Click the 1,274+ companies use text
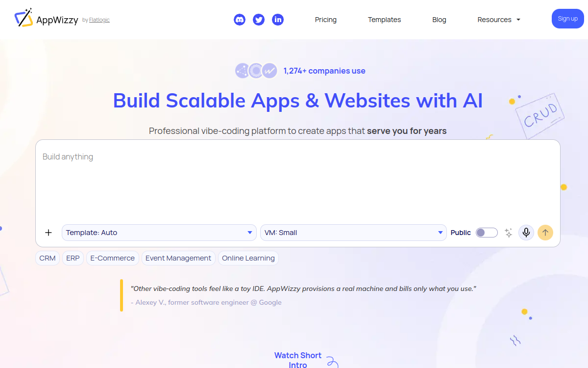Viewport: 588px width, 368px height. (324, 71)
